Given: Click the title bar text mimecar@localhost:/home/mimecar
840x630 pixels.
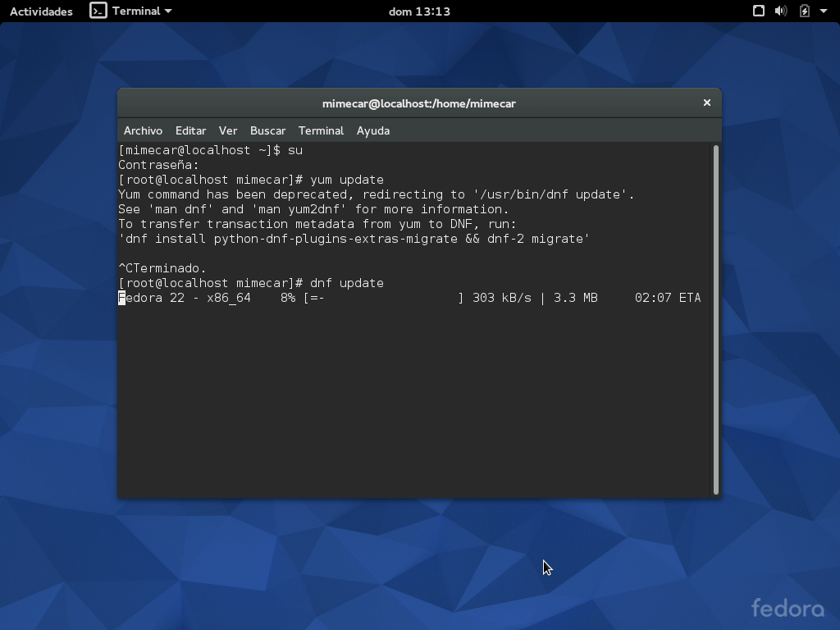Looking at the screenshot, I should pyautogui.click(x=419, y=103).
